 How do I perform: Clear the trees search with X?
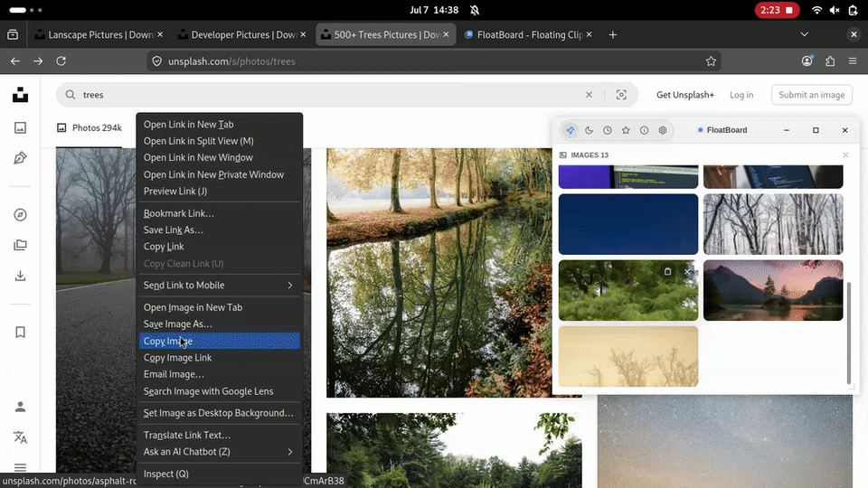click(589, 95)
